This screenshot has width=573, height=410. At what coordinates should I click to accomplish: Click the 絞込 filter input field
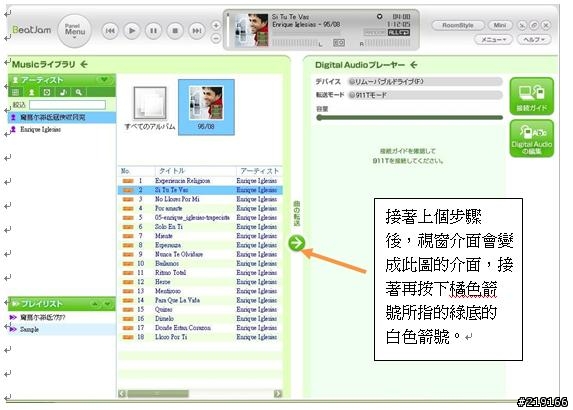pyautogui.click(x=67, y=105)
